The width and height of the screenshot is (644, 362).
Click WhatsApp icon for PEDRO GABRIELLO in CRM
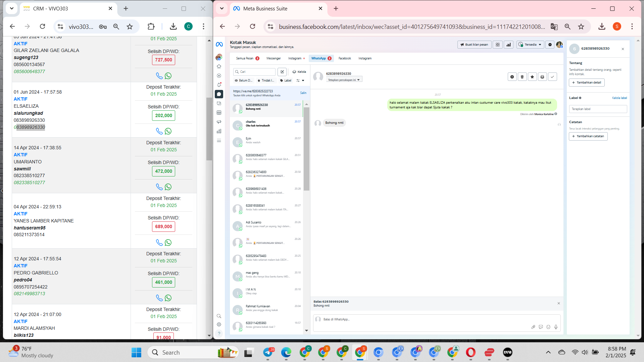(168, 298)
